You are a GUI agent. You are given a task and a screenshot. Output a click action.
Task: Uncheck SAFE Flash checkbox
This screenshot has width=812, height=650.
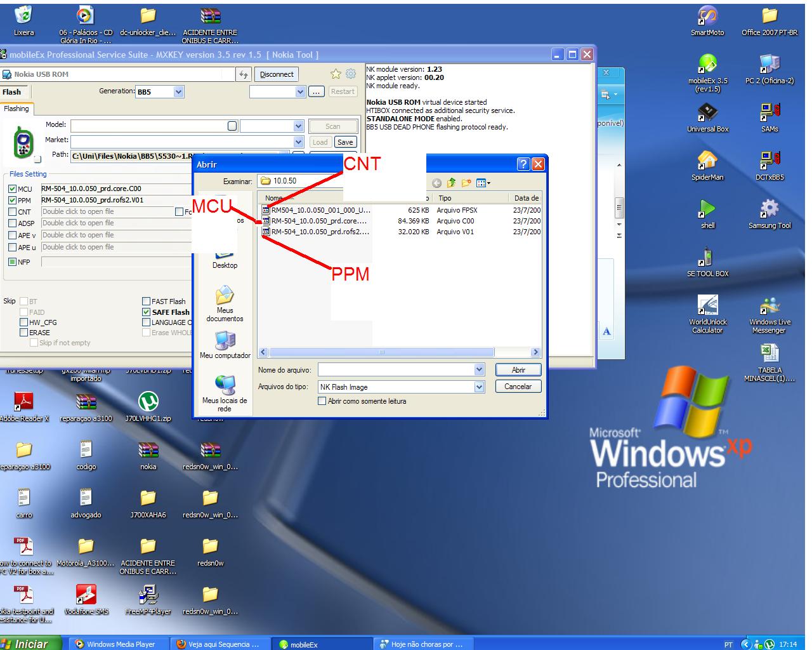(146, 312)
